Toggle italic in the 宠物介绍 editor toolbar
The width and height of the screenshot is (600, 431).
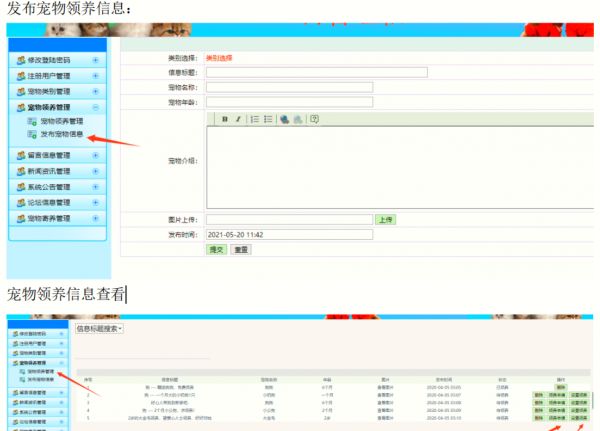coord(238,119)
